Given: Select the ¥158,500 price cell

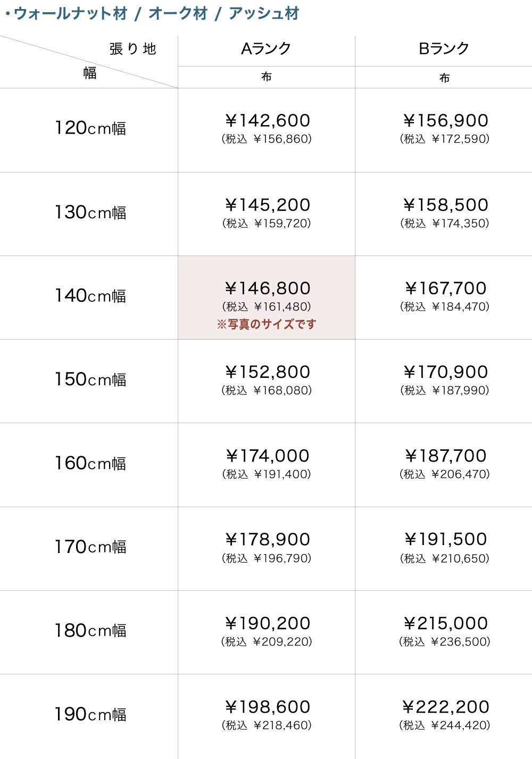Looking at the screenshot, I should [445, 205].
